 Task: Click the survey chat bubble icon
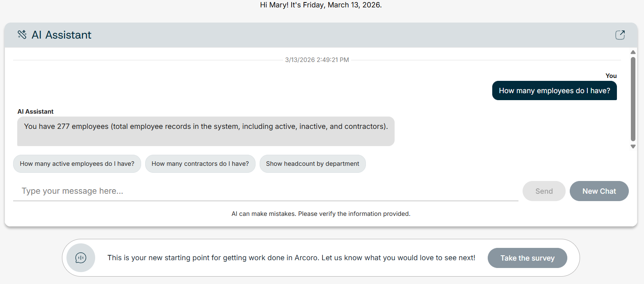(81, 258)
